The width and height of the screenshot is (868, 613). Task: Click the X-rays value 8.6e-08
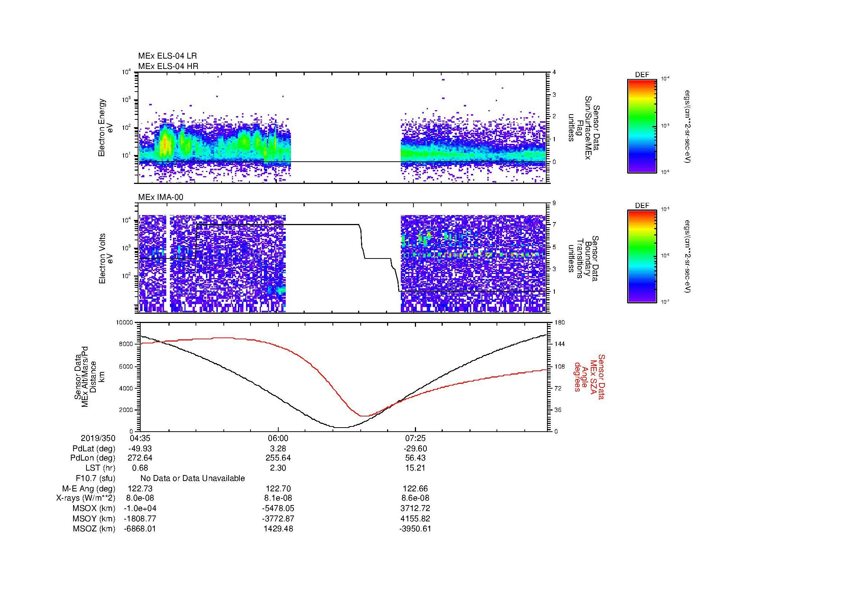(416, 498)
